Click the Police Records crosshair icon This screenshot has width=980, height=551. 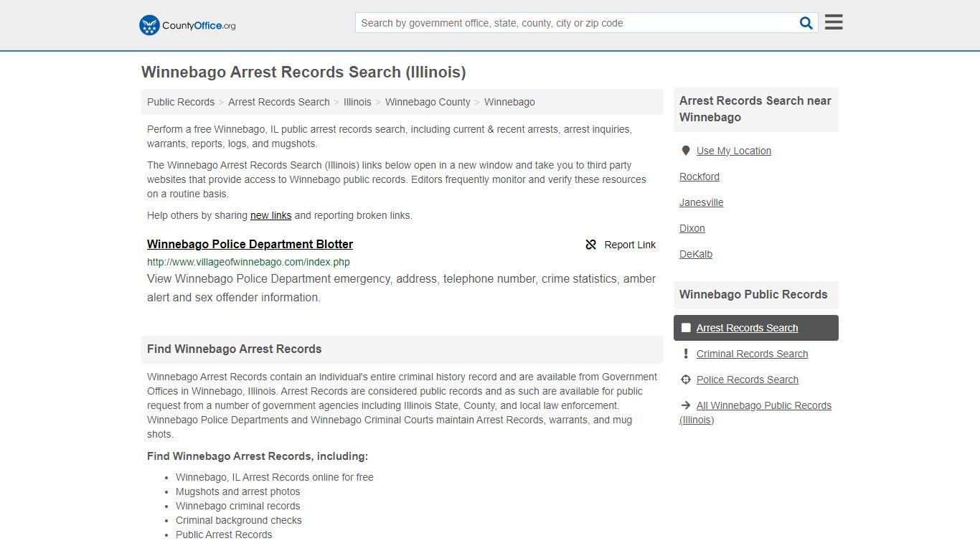686,380
